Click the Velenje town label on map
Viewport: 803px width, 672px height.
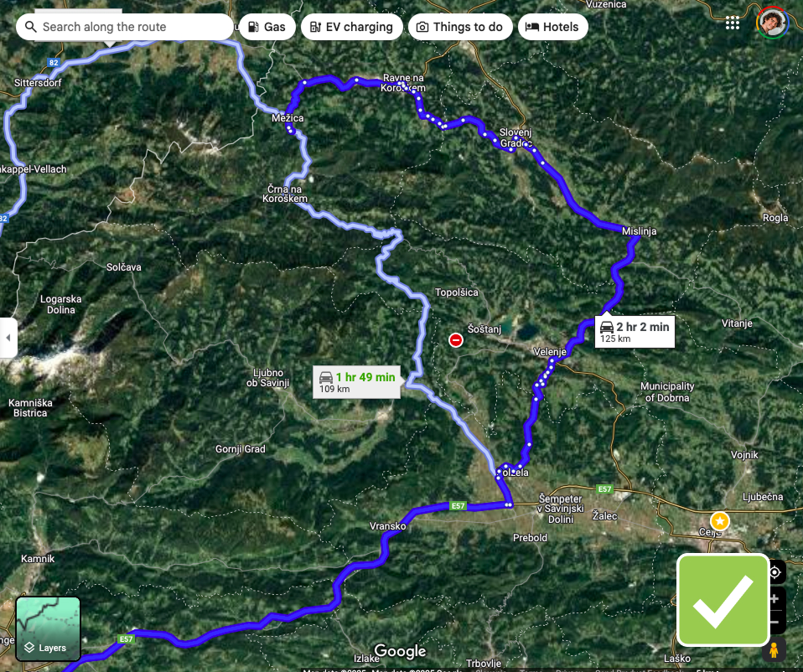tap(550, 352)
